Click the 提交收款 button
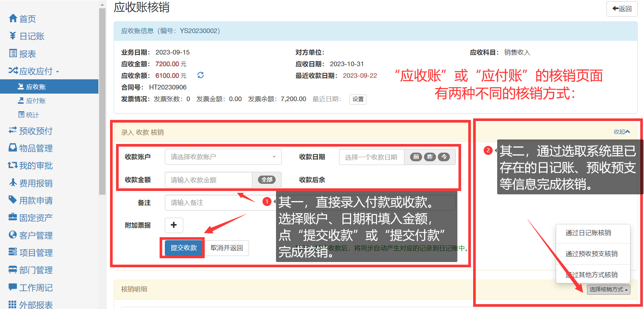Image resolution: width=644 pixels, height=309 pixels. tap(184, 248)
